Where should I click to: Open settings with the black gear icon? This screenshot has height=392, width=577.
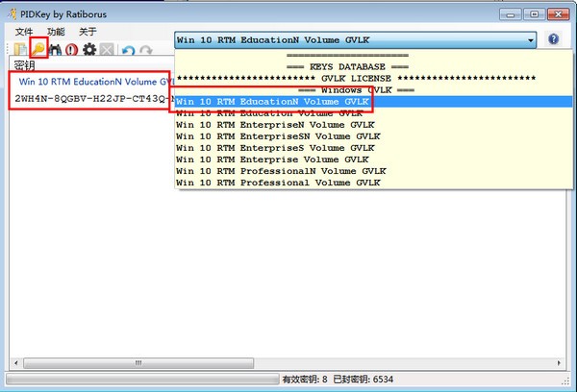(89, 49)
